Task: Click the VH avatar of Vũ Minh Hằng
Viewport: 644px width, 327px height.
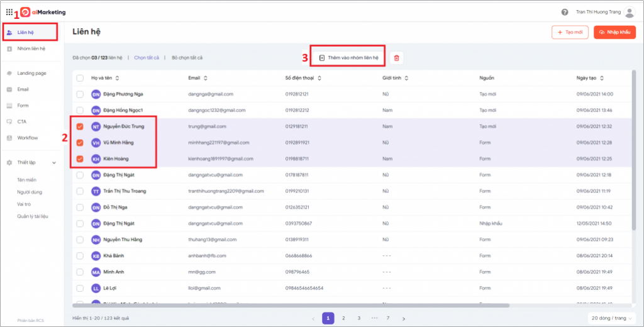Action: 96,143
